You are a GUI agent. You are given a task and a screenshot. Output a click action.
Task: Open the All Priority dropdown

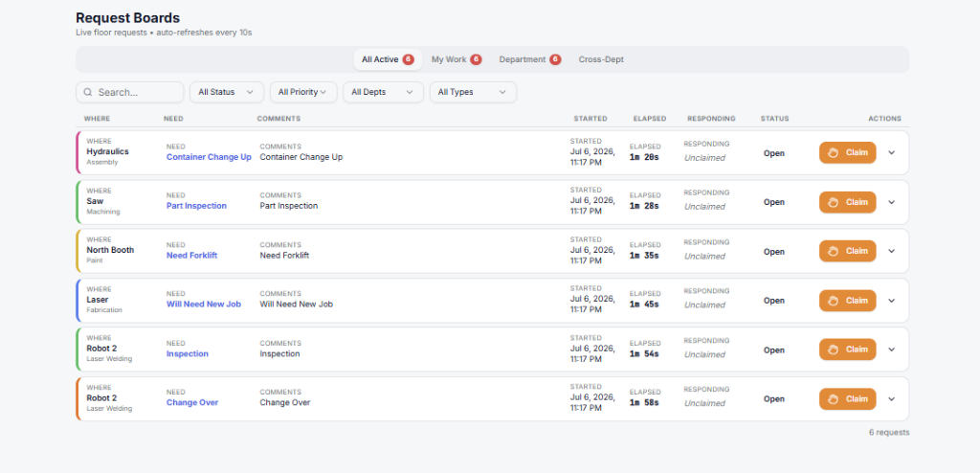(303, 92)
